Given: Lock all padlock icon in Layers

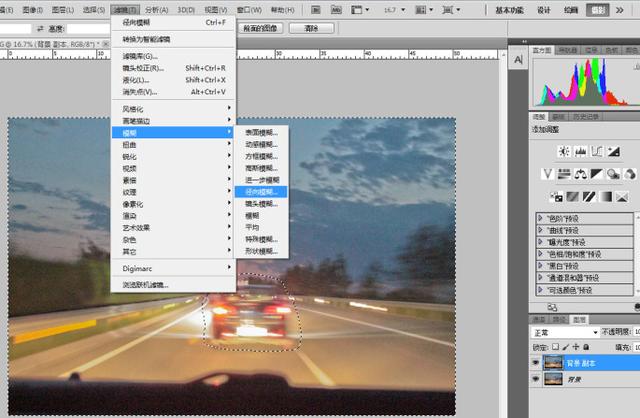Looking at the screenshot, I should [586, 347].
